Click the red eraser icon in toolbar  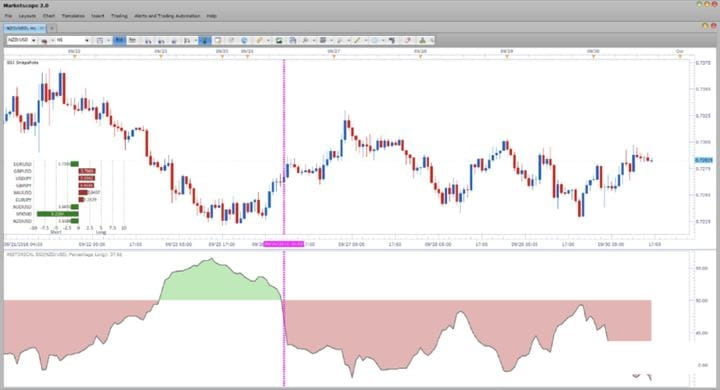(407, 40)
